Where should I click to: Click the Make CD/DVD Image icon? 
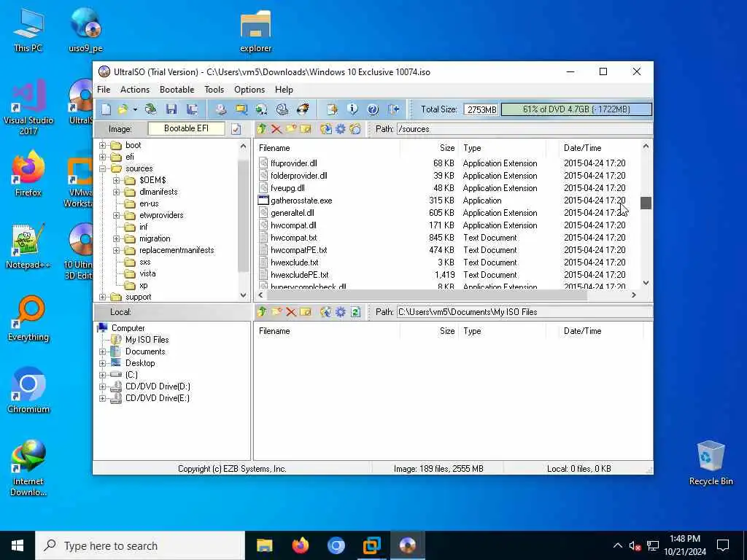pos(220,109)
